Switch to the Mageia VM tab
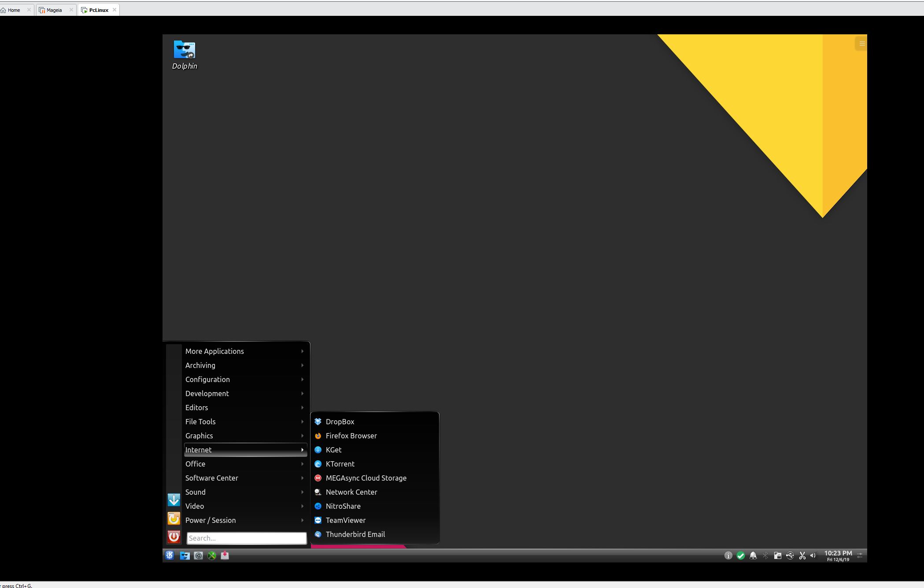 point(54,10)
